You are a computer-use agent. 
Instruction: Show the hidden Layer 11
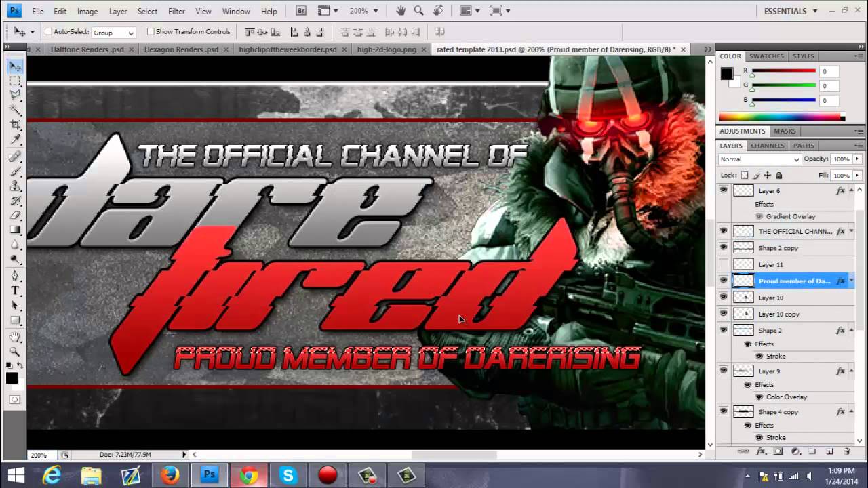[x=724, y=264]
